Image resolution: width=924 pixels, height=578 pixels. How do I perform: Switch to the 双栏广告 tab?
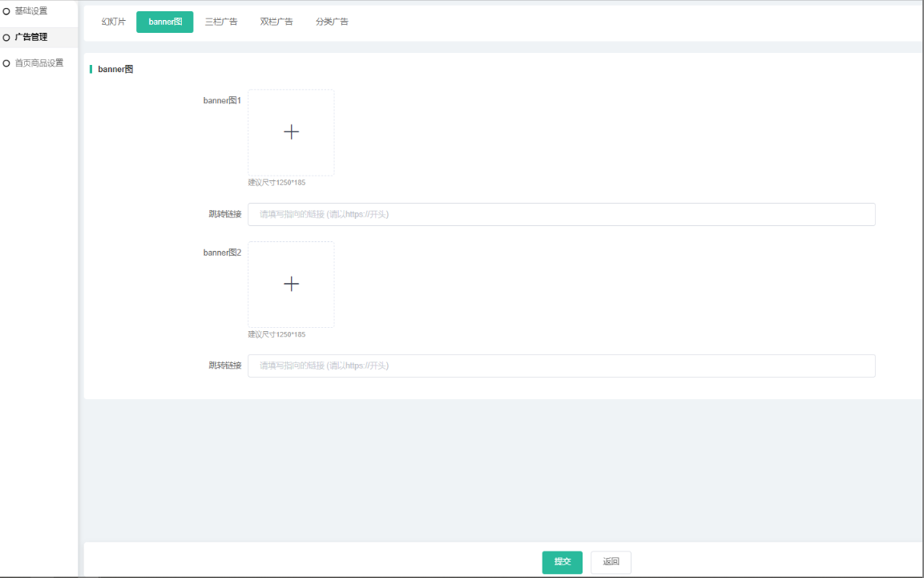click(276, 22)
